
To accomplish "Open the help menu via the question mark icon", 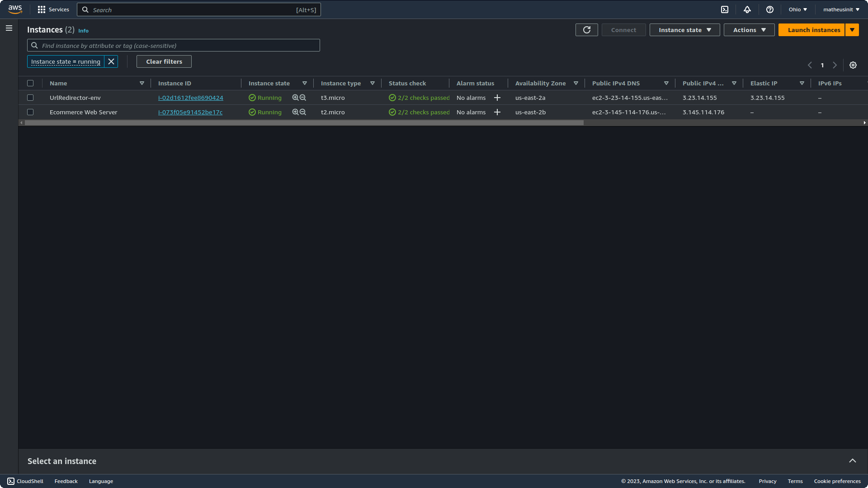I will (770, 9).
